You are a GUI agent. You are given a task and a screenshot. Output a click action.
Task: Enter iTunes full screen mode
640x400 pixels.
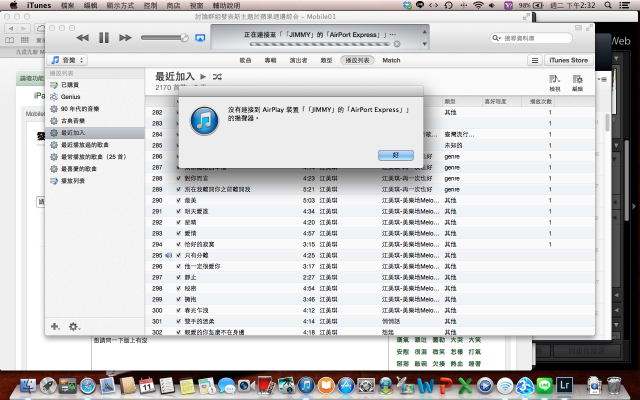point(589,28)
